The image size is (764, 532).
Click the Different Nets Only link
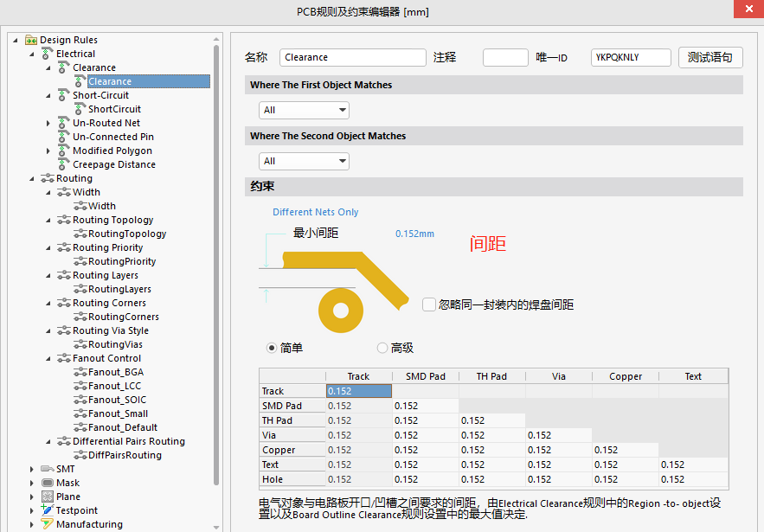pos(315,212)
